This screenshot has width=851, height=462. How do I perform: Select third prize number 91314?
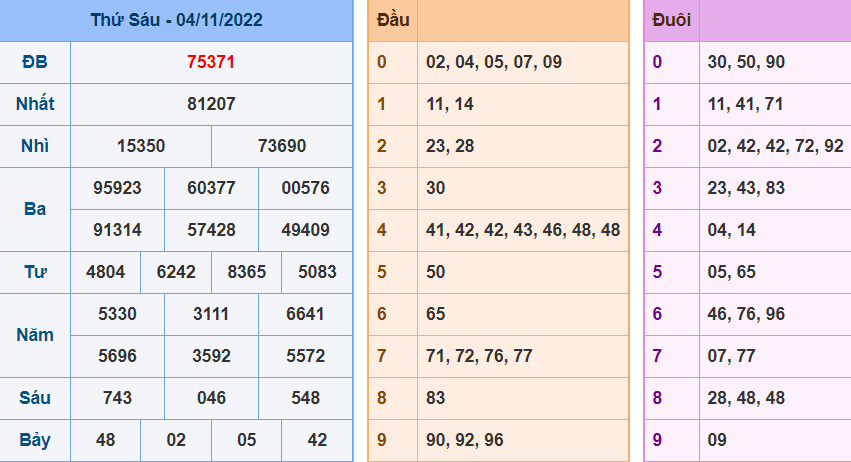pyautogui.click(x=117, y=230)
